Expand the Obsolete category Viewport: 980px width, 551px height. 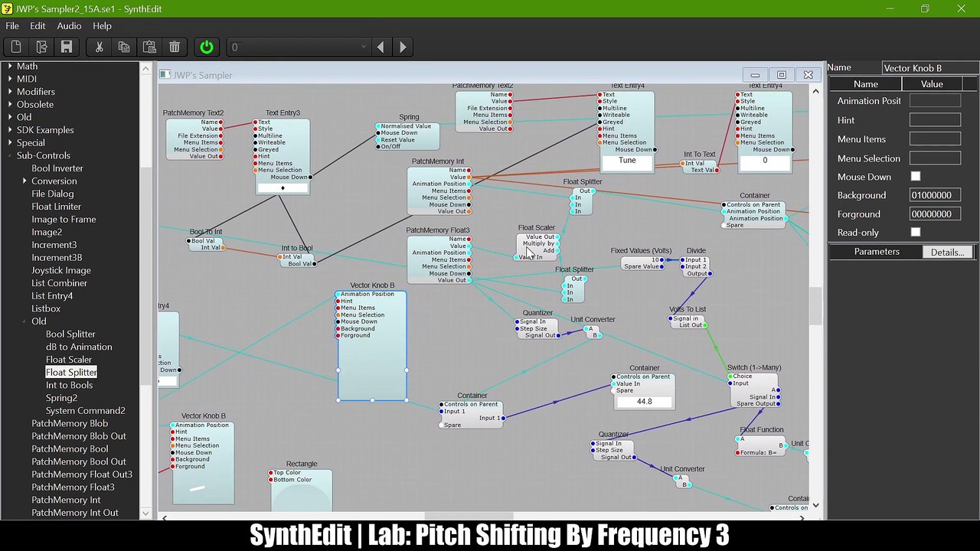click(x=10, y=104)
